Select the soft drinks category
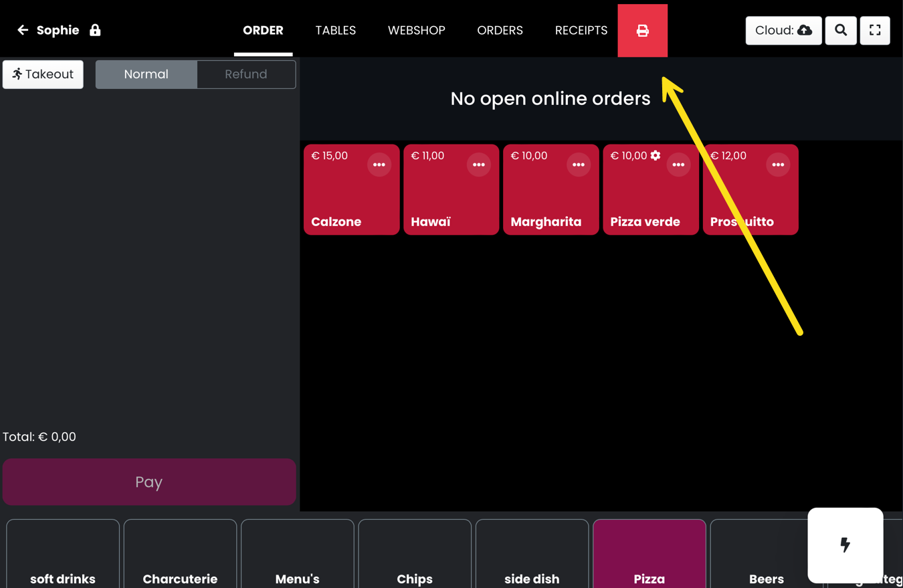 click(x=63, y=554)
